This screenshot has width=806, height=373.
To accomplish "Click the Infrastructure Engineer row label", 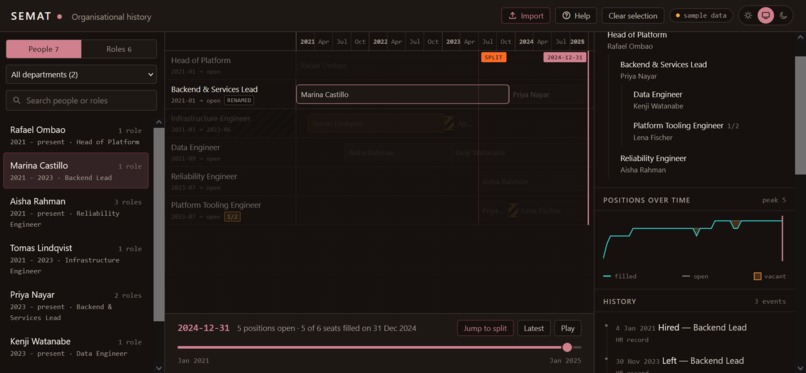I will point(211,119).
